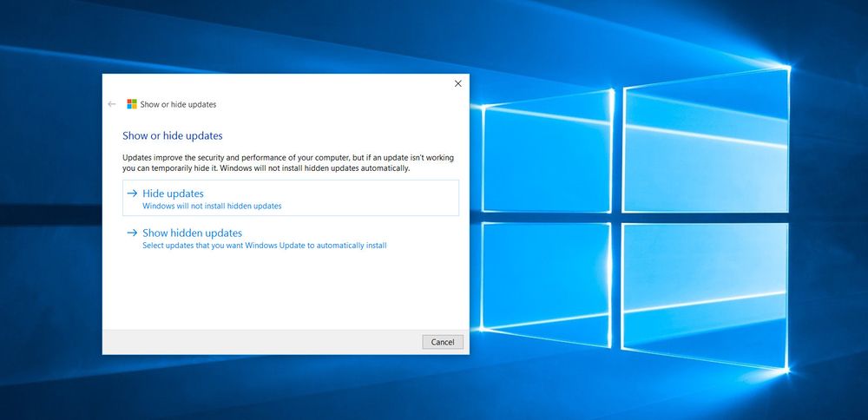Image resolution: width=868 pixels, height=420 pixels.
Task: Click 'Windows will not install hidden updates' subtitle
Action: coord(212,206)
